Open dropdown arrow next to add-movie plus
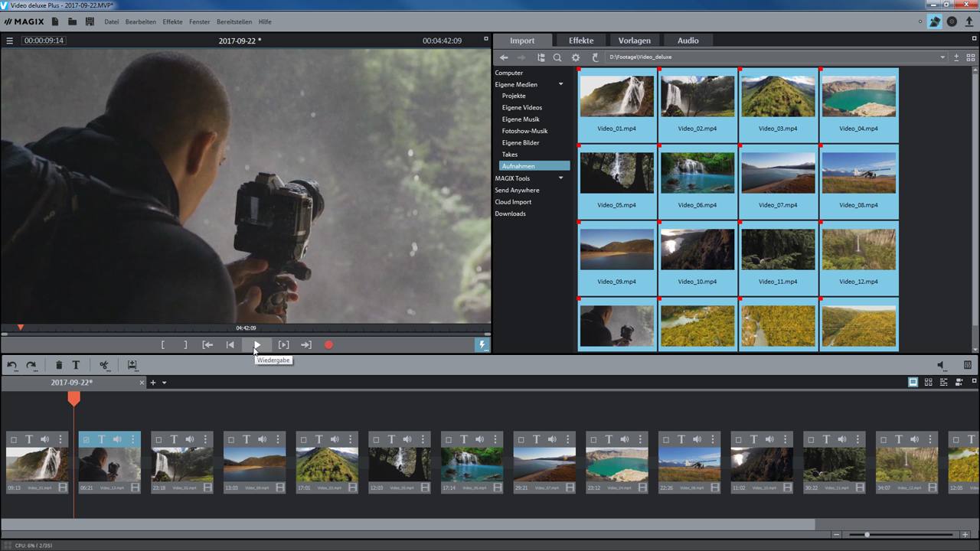 click(164, 383)
